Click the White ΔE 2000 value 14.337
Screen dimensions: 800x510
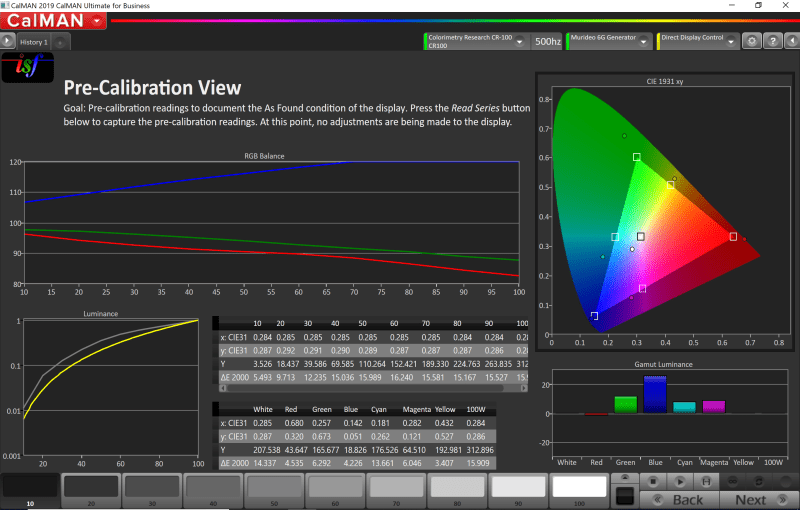point(265,463)
